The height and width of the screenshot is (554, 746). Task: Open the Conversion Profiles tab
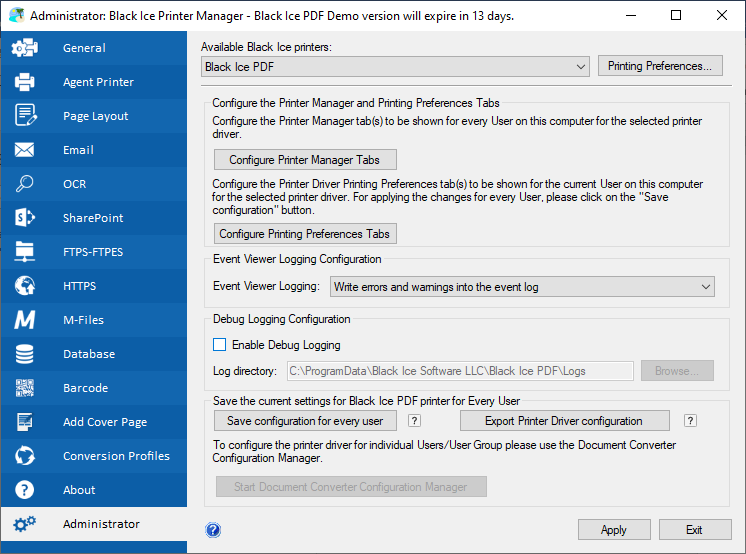[116, 456]
